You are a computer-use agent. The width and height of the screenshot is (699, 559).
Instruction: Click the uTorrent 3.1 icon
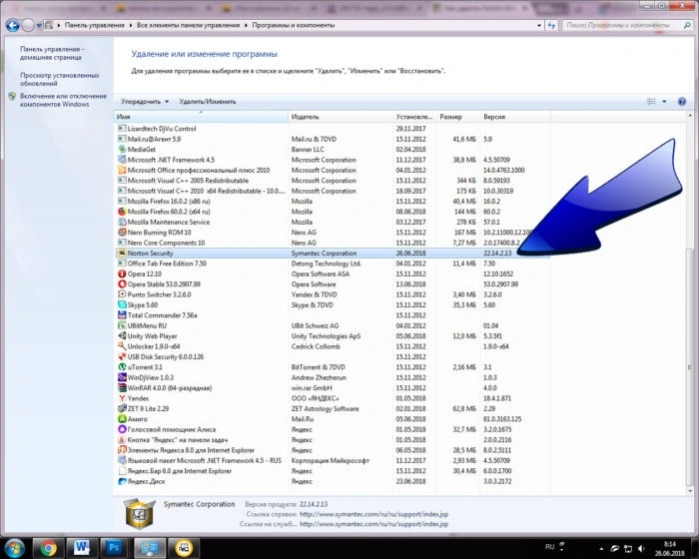[122, 367]
